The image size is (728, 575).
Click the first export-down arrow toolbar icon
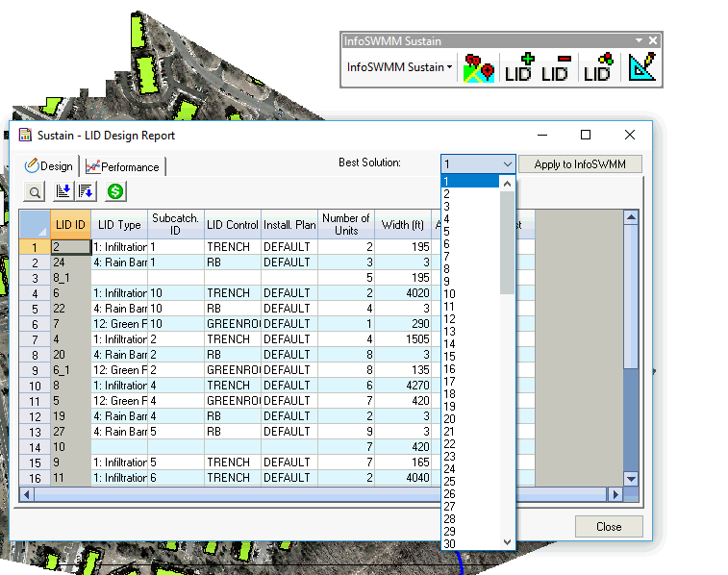pyautogui.click(x=63, y=191)
